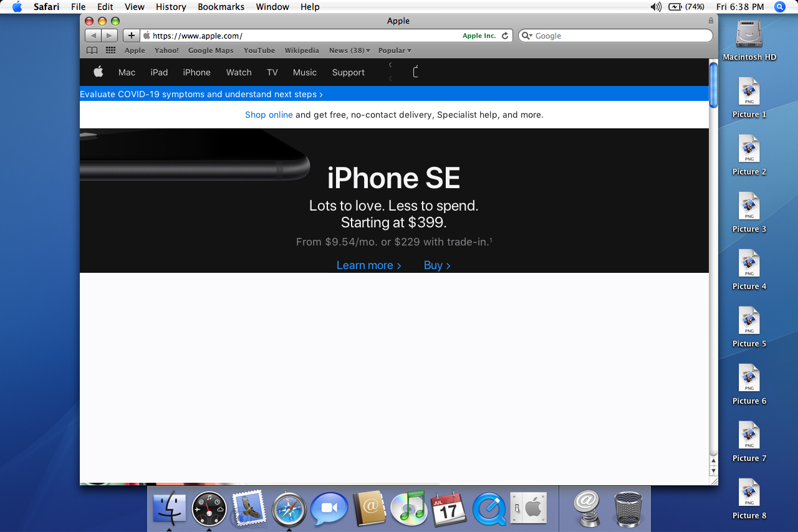This screenshot has height=532, width=798.
Task: Open iCal calendar from the Dock
Action: [449, 508]
